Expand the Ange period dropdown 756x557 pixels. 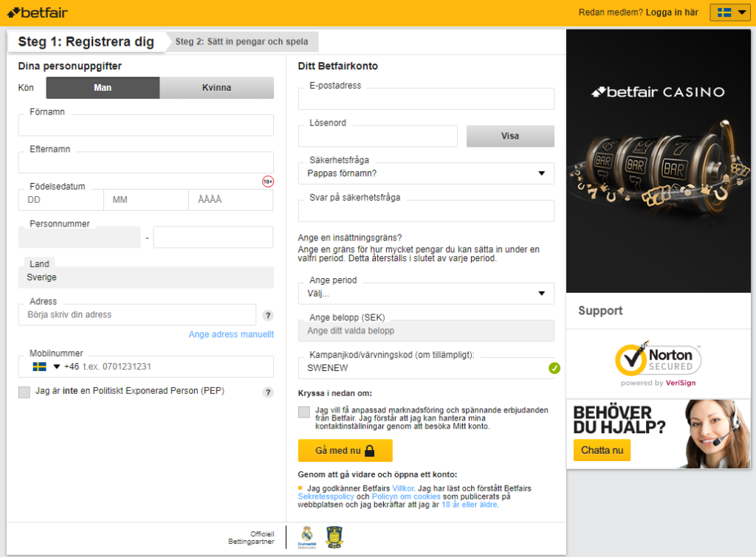(426, 294)
